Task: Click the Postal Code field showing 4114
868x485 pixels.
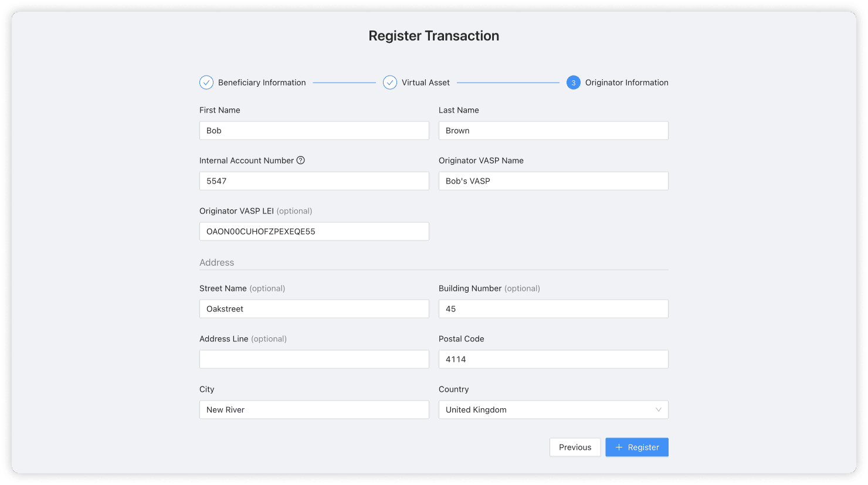Action: [553, 359]
